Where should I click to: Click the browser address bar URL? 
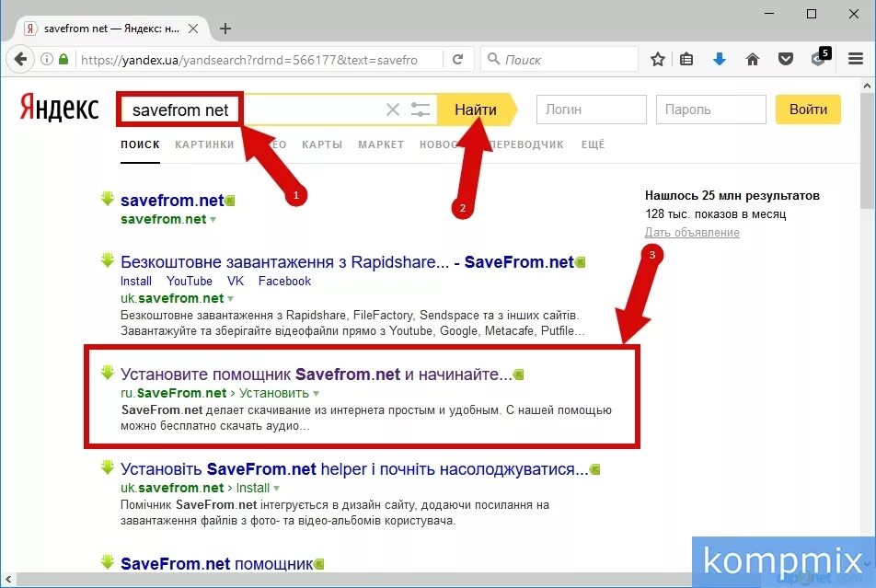click(249, 60)
